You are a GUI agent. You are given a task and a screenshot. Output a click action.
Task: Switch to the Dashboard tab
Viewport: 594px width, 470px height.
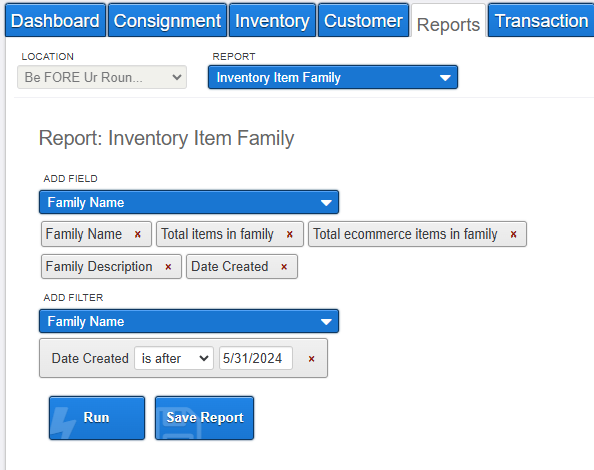pyautogui.click(x=55, y=20)
